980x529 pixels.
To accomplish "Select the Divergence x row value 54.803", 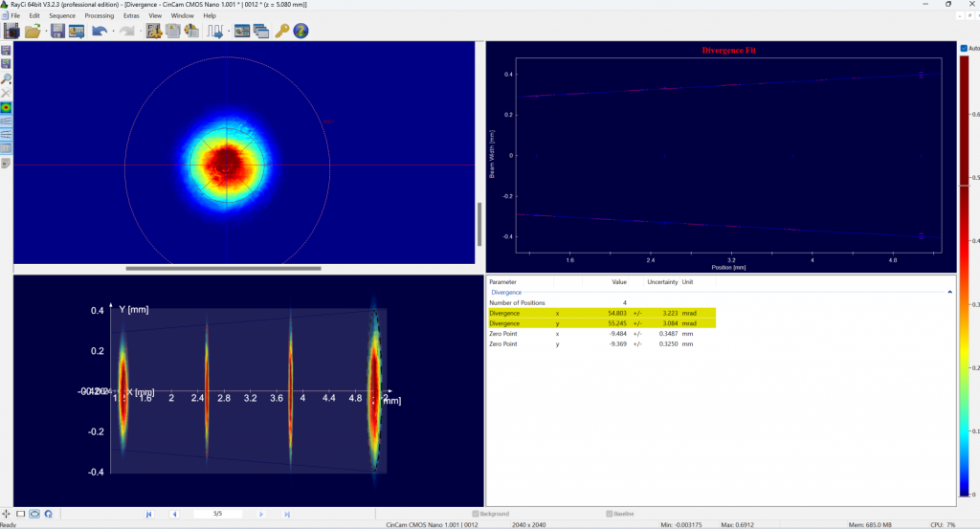I will click(x=617, y=313).
